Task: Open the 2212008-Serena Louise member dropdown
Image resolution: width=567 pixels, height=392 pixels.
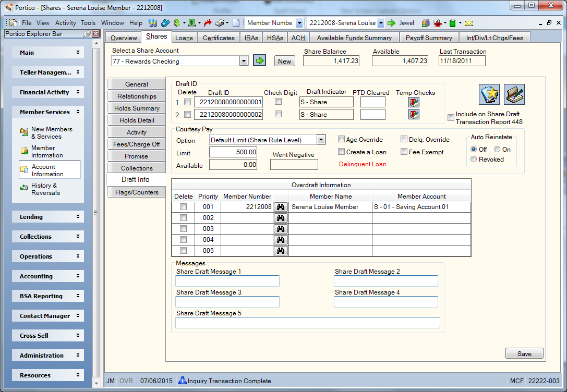Action: click(x=381, y=23)
